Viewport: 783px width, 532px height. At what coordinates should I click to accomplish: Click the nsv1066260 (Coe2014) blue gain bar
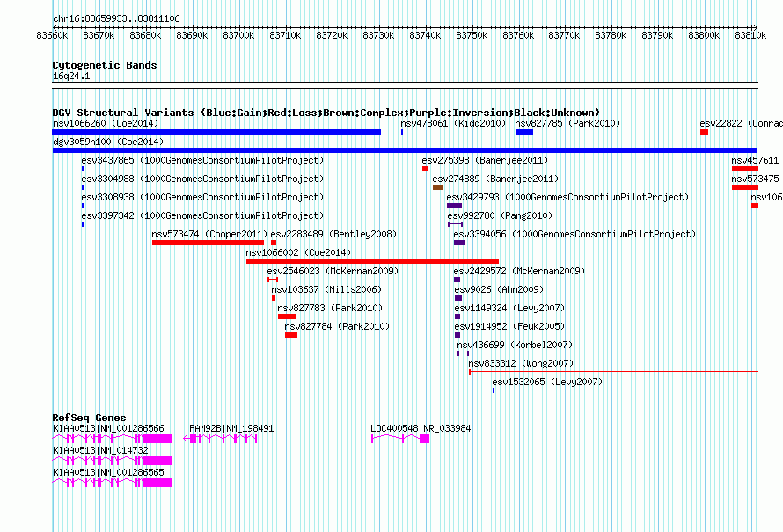pos(216,132)
